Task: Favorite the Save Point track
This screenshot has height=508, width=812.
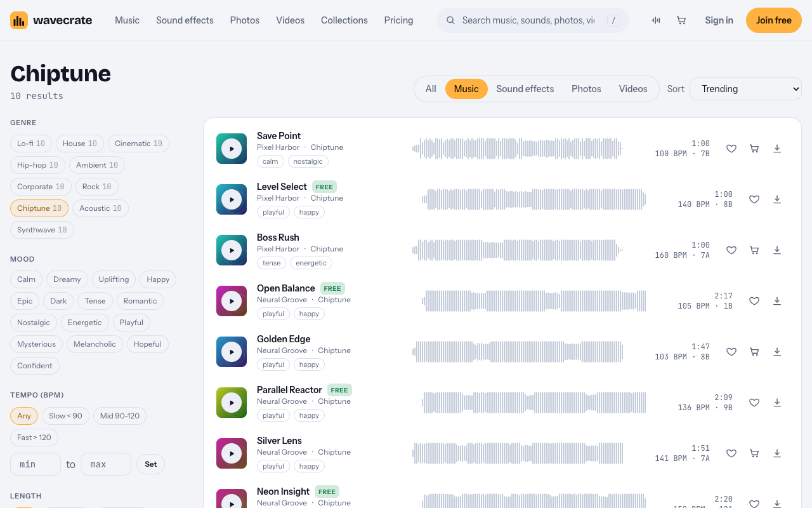Action: coord(731,149)
